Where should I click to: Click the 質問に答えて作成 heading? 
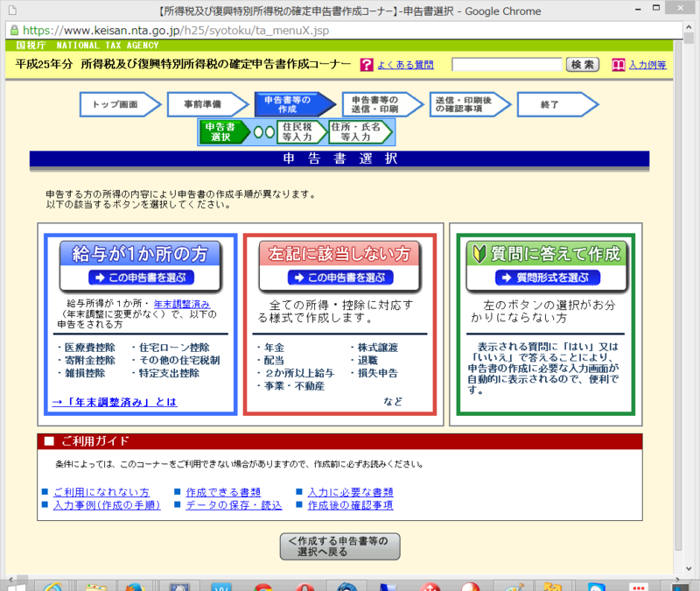[547, 254]
